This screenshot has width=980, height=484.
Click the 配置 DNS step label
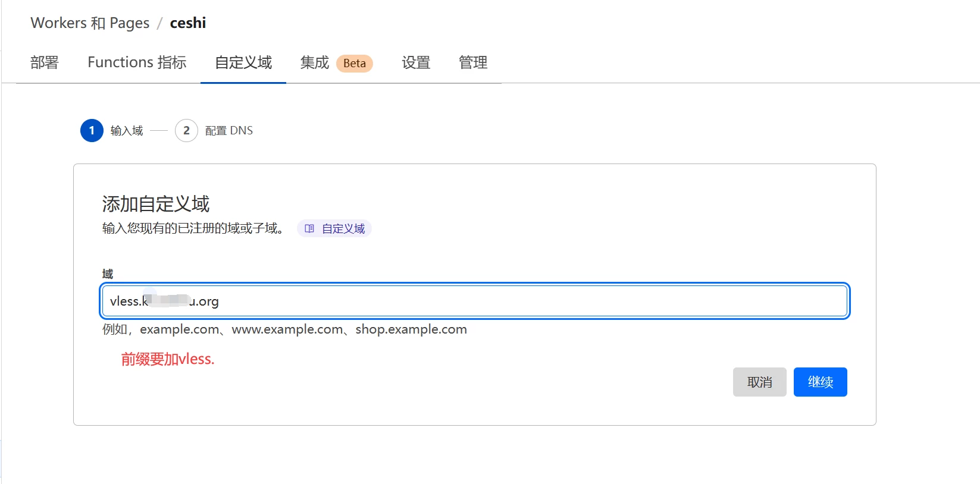tap(229, 131)
